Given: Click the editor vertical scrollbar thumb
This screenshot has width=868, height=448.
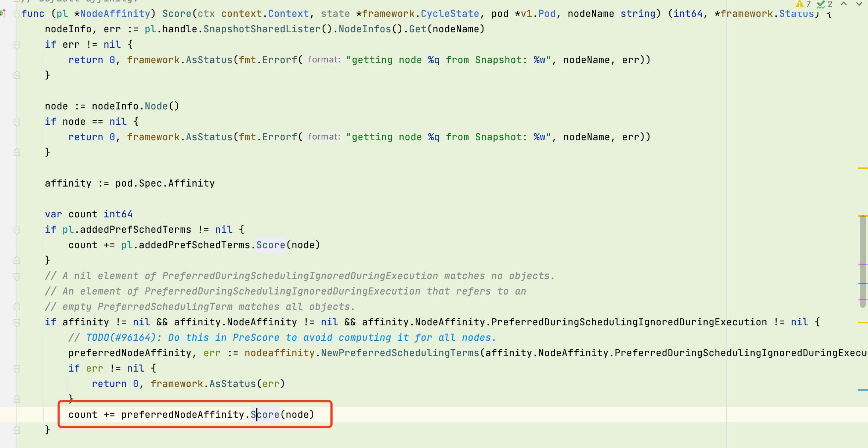Looking at the screenshot, I should pos(863,261).
